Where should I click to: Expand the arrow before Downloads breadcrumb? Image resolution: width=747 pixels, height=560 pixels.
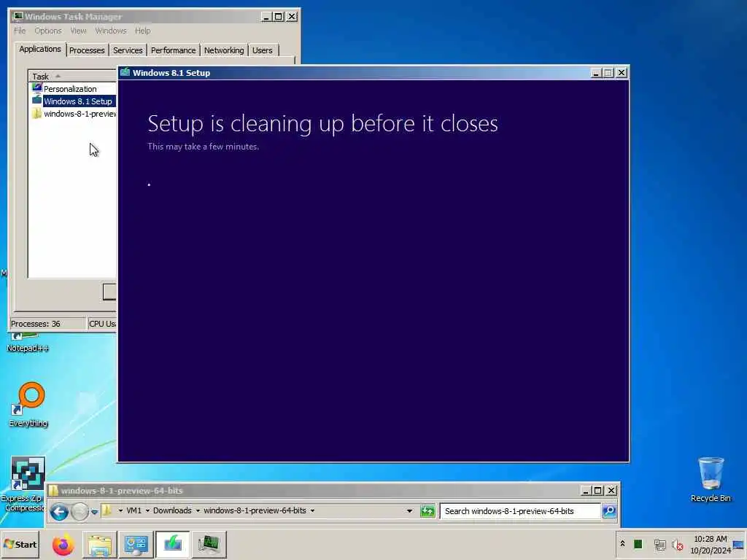tap(147, 510)
